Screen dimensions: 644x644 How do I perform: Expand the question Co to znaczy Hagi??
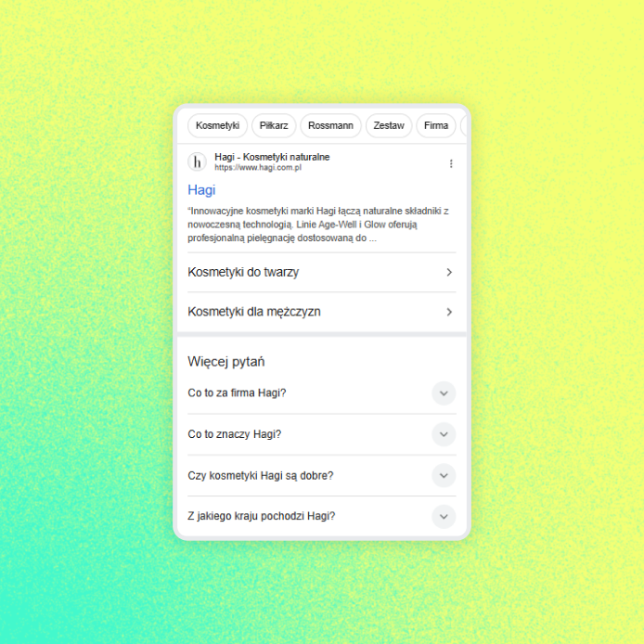[x=444, y=434]
